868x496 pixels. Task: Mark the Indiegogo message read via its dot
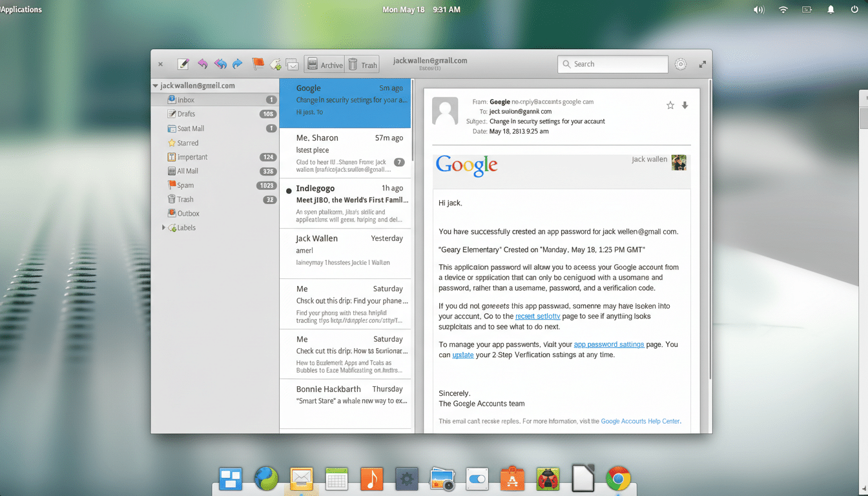click(x=288, y=190)
